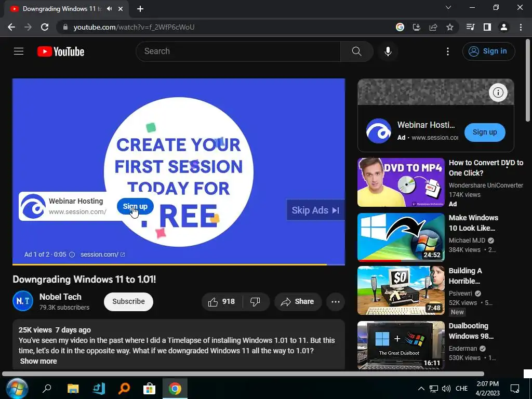Image resolution: width=532 pixels, height=399 pixels.
Task: Reload the YouTube page
Action: [x=45, y=27]
